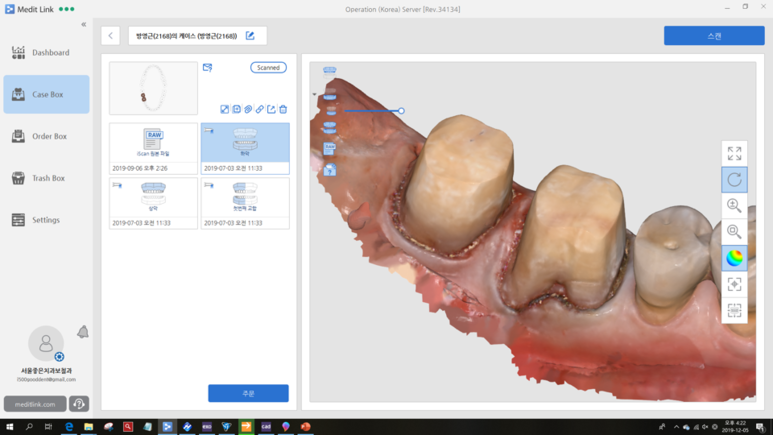
Task: Delete the case with trash icon
Action: pos(283,109)
